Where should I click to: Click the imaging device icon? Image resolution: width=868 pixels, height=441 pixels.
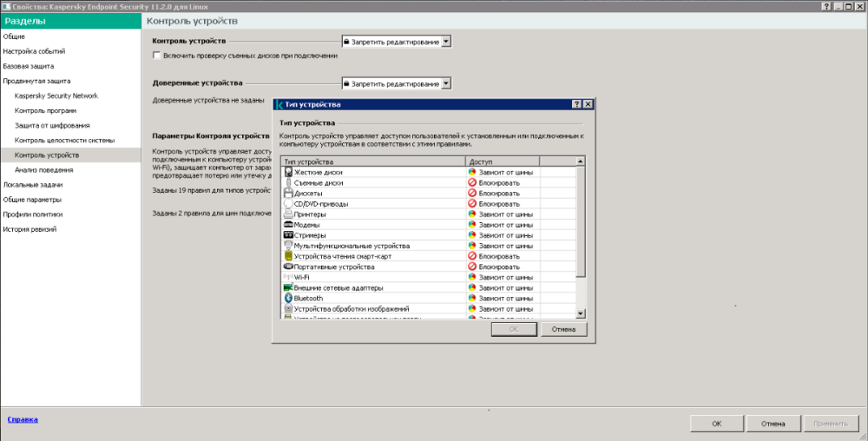288,309
